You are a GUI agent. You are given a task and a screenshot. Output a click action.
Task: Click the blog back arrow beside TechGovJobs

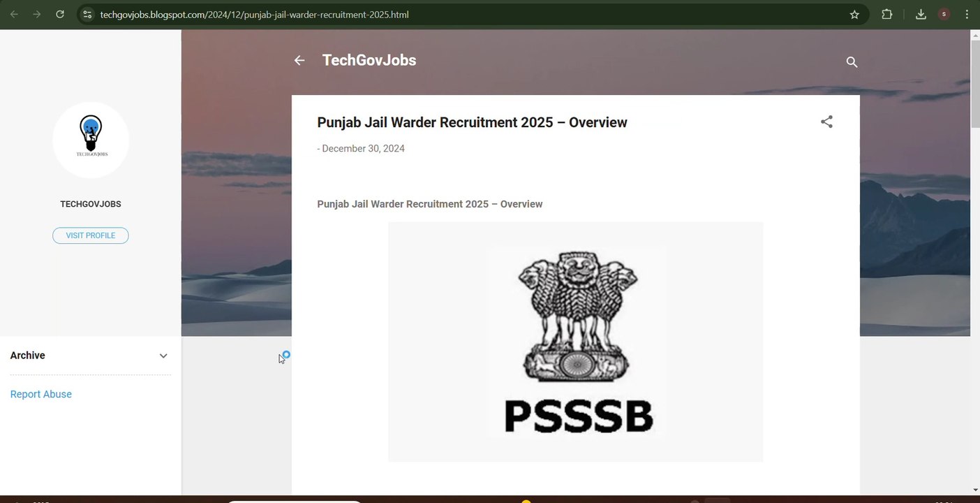coord(299,61)
